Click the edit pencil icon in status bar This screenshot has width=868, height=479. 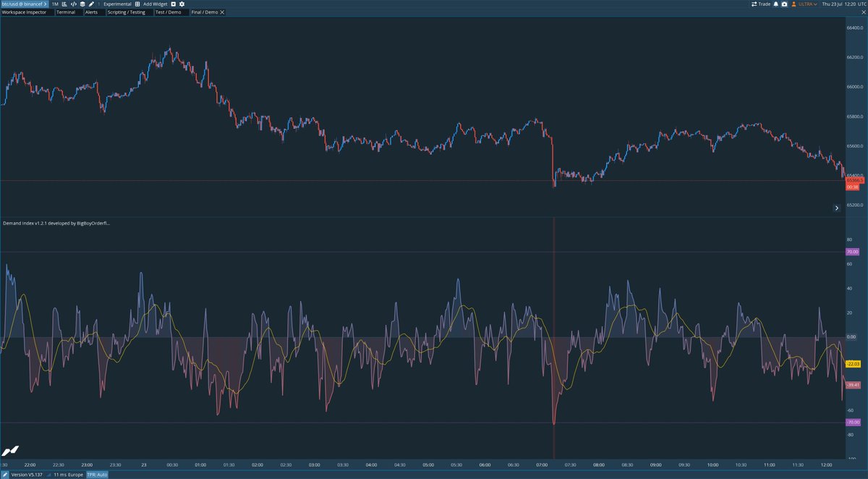[x=6, y=474]
